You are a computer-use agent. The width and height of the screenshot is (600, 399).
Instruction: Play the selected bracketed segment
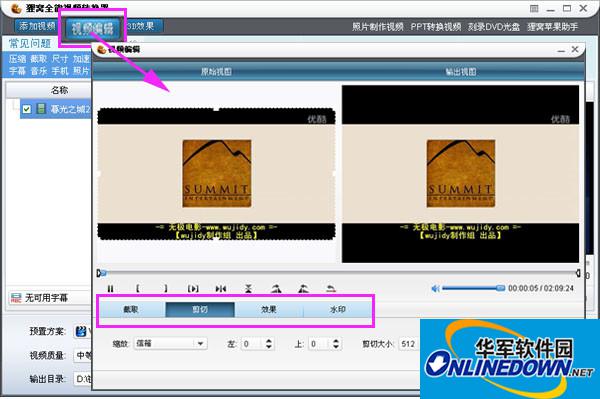[193, 288]
